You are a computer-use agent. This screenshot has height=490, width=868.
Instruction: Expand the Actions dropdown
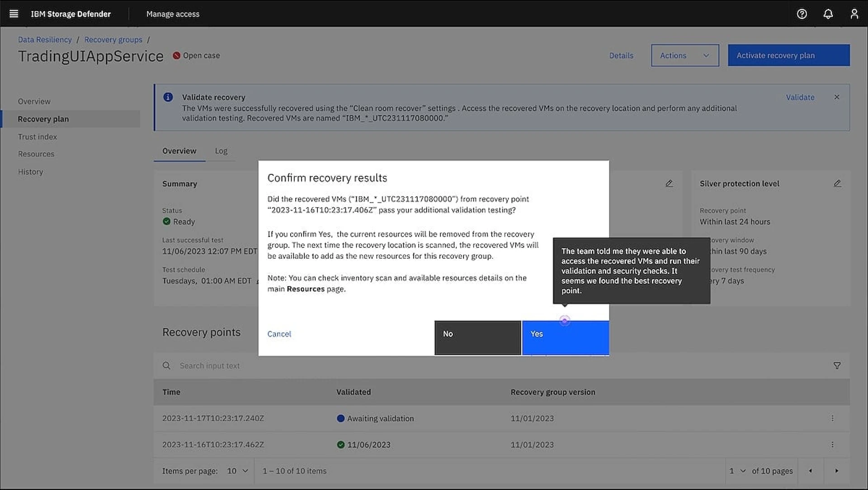[x=685, y=55]
